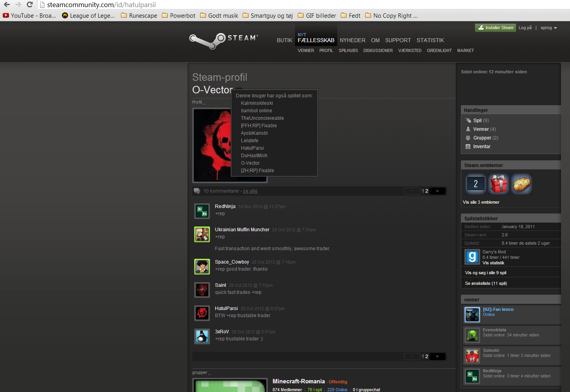The width and height of the screenshot is (570, 392).
Task: Click Space_Cowboy's avatar
Action: [x=202, y=267]
